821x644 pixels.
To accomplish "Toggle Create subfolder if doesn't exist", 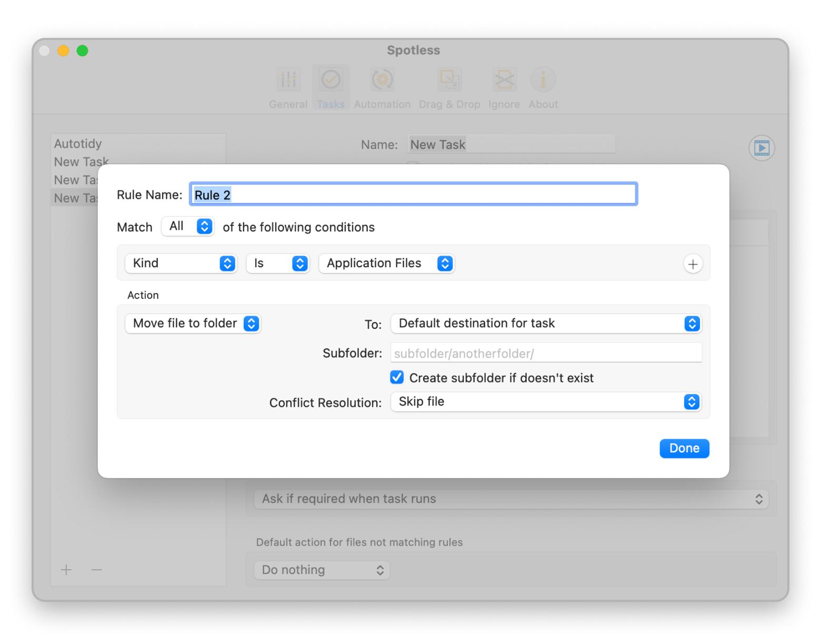I will point(397,378).
